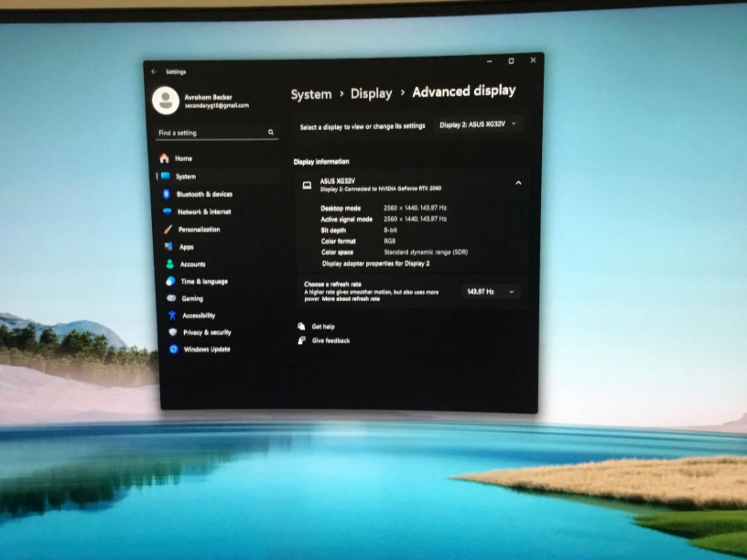Open Display adapter properties for Display 2
747x560 pixels.
click(376, 263)
